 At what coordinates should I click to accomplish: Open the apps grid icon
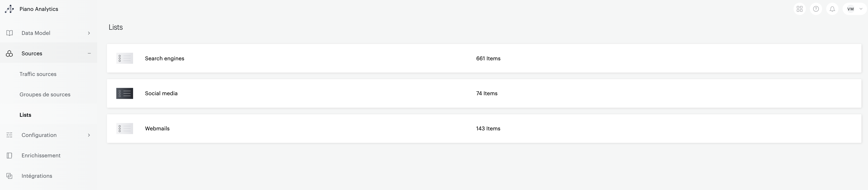[x=799, y=9]
